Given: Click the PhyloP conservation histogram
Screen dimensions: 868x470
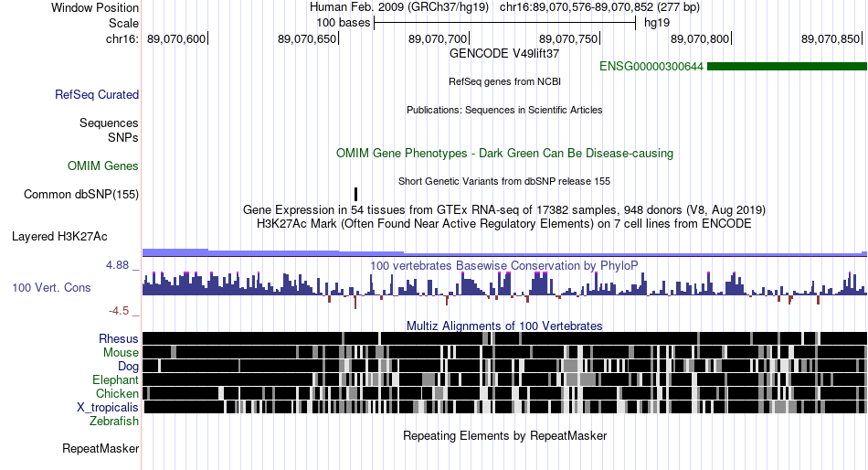Looking at the screenshot, I should point(504,289).
